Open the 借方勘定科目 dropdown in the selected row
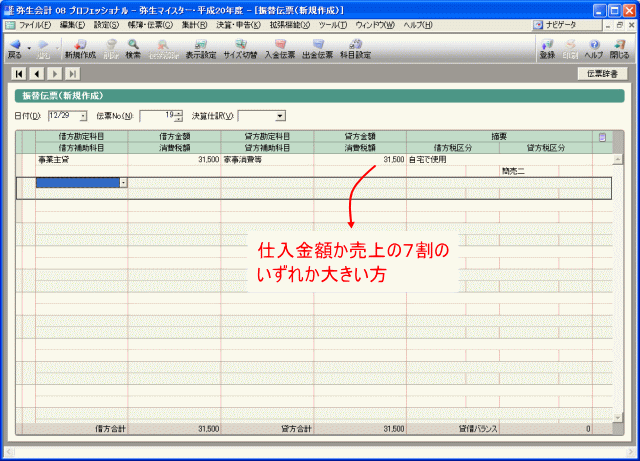This screenshot has height=461, width=640. 123,183
